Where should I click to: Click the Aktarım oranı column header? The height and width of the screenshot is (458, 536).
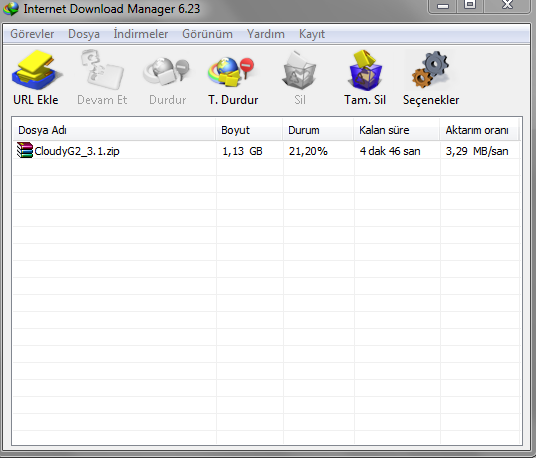(479, 130)
